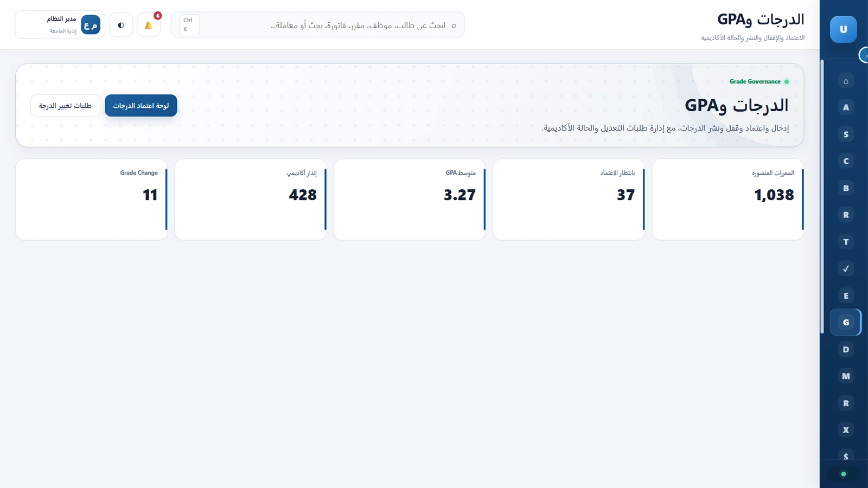Open the T sidebar icon
The width and height of the screenshot is (868, 488).
pos(846,242)
